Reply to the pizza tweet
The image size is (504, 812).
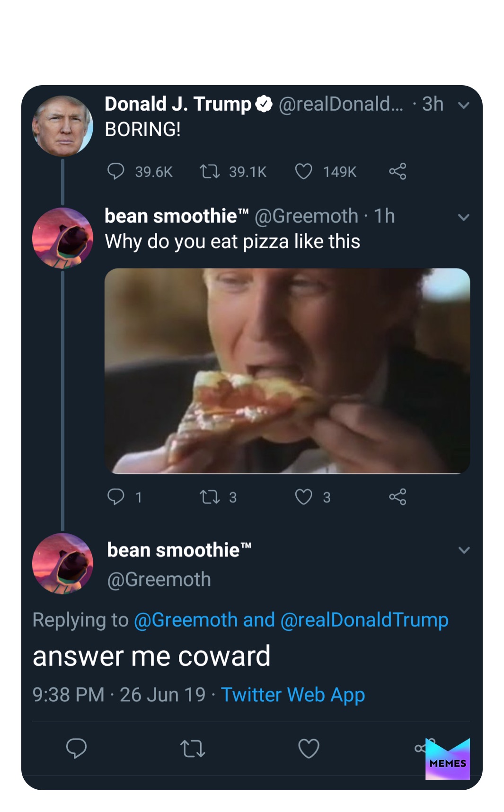point(115,496)
